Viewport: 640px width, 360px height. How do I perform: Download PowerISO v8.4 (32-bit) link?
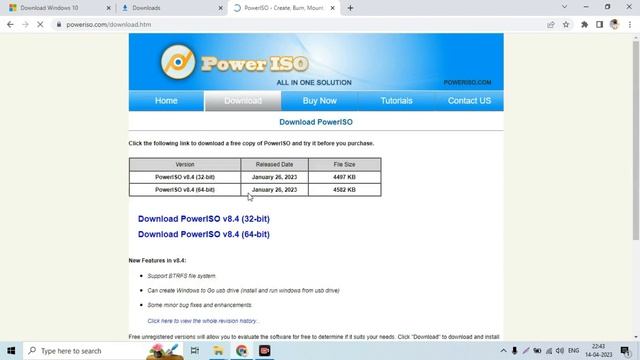[x=204, y=219]
